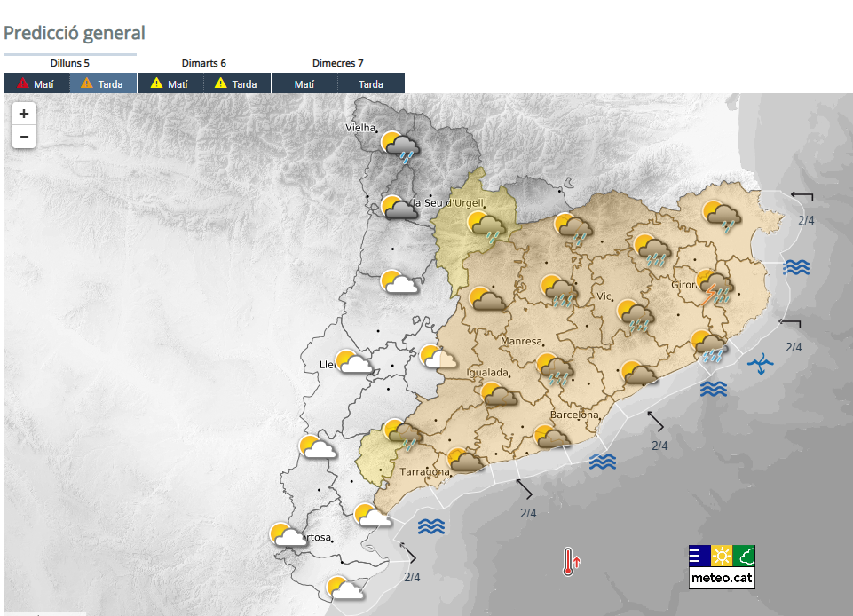Click the rain icon south of Manresa
The width and height of the screenshot is (853, 616).
click(555, 369)
